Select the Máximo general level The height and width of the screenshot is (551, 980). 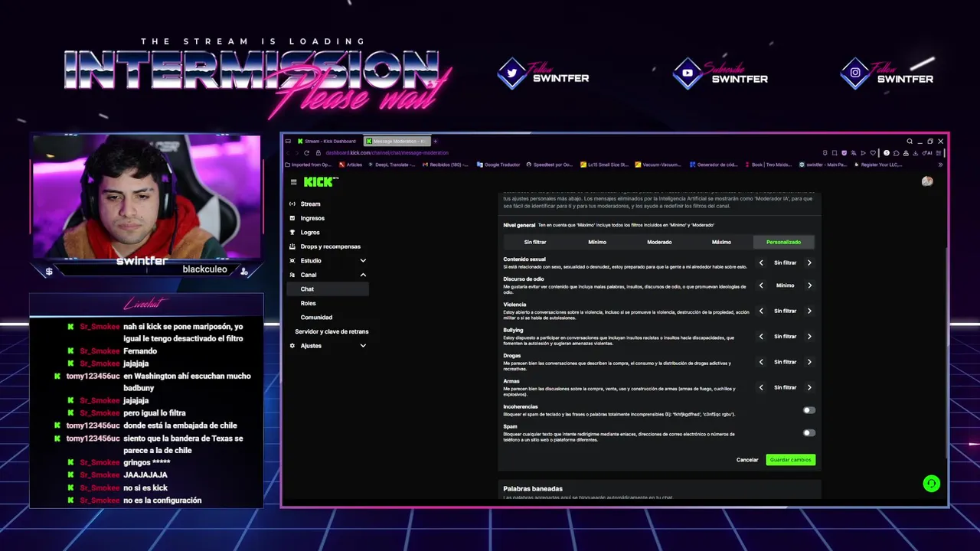tap(721, 242)
